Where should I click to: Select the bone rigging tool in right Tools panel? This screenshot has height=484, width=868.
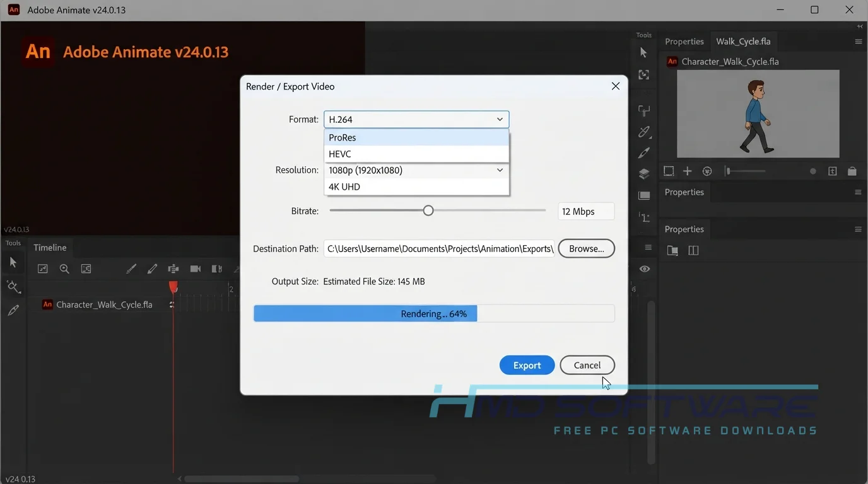click(x=644, y=111)
